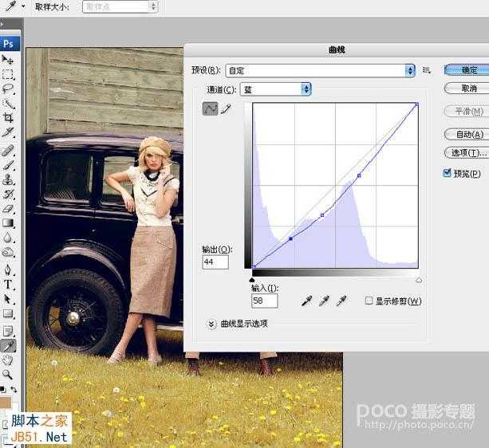The width and height of the screenshot is (489, 448).
Task: Open eyedropper tool preset picker arrow
Action: 23,6
